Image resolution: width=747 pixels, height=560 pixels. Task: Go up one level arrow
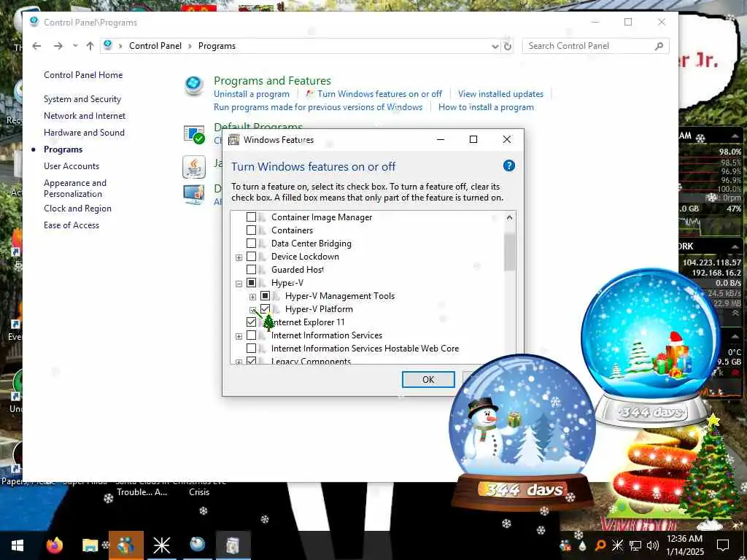pos(90,46)
